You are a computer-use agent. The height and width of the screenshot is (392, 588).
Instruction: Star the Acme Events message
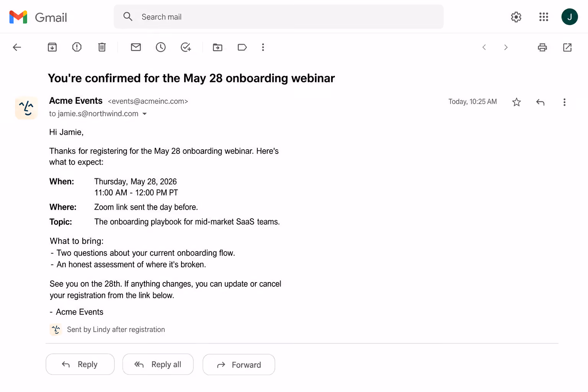pos(516,102)
